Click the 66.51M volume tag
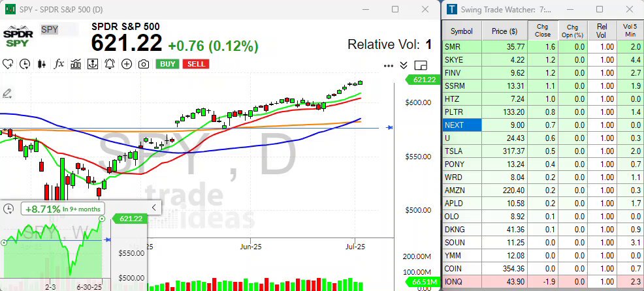 tap(421, 282)
